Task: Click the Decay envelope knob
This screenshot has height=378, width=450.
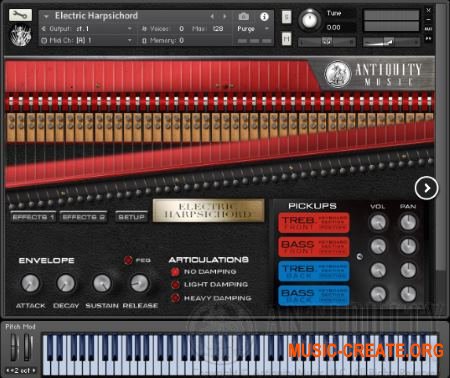Action: (x=66, y=283)
